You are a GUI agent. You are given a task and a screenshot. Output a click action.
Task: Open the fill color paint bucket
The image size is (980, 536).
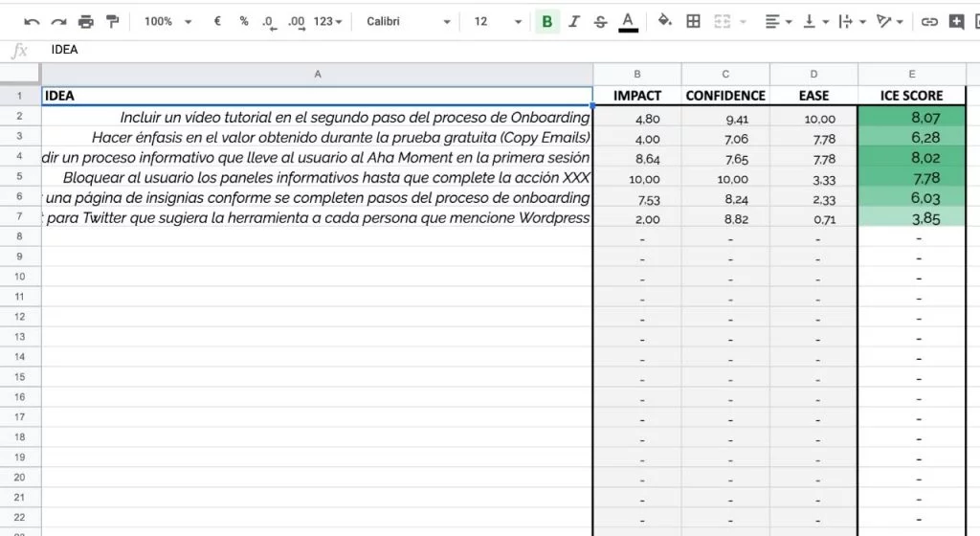click(x=664, y=21)
